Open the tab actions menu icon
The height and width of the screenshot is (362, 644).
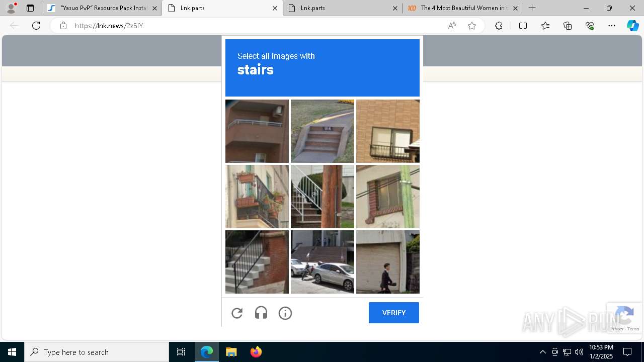click(x=30, y=8)
